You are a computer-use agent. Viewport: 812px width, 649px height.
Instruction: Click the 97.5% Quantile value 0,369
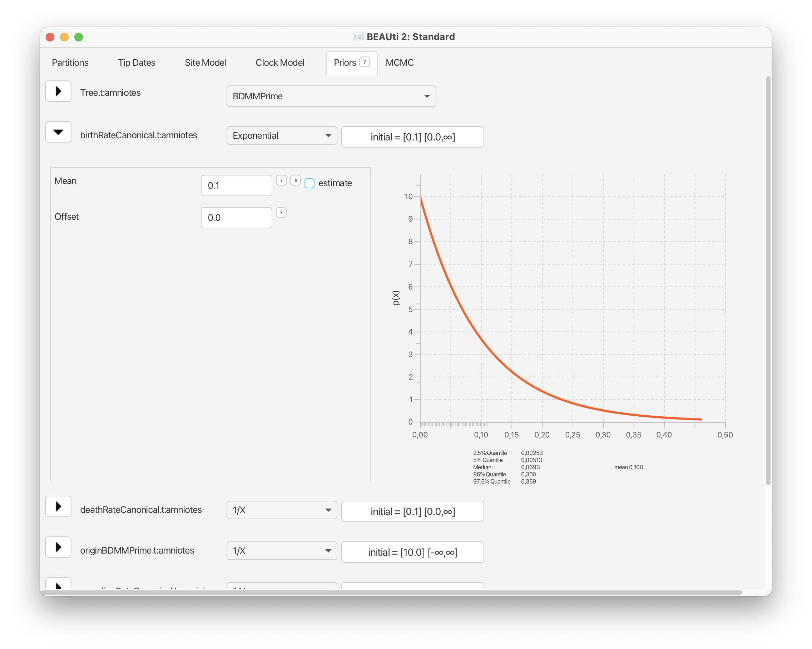pos(528,481)
